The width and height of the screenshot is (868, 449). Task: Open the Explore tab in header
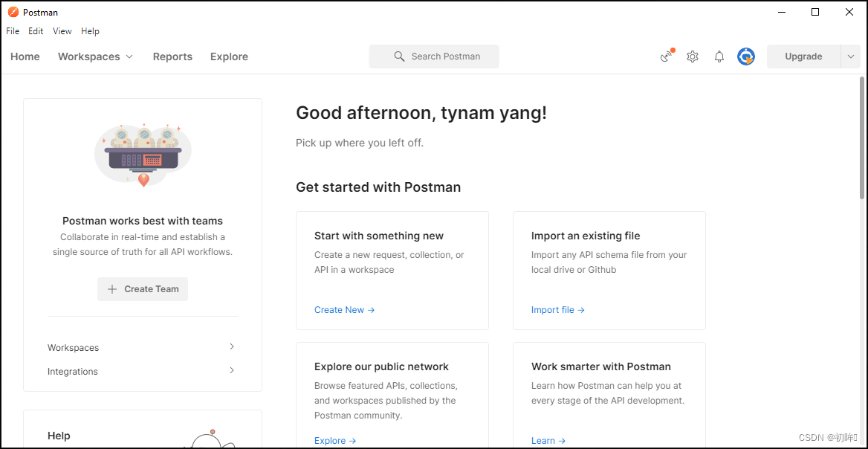coord(229,56)
